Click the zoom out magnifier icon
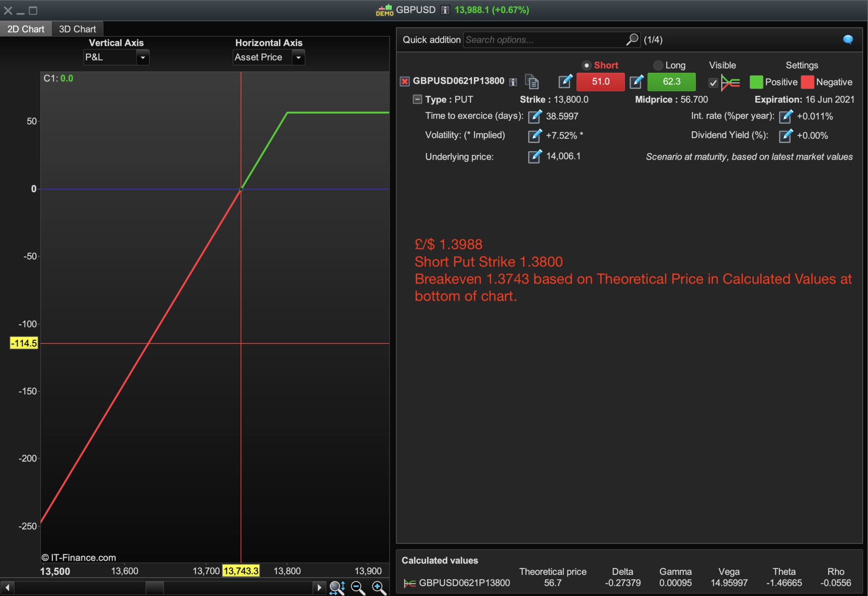Image resolution: width=868 pixels, height=596 pixels. 358,588
